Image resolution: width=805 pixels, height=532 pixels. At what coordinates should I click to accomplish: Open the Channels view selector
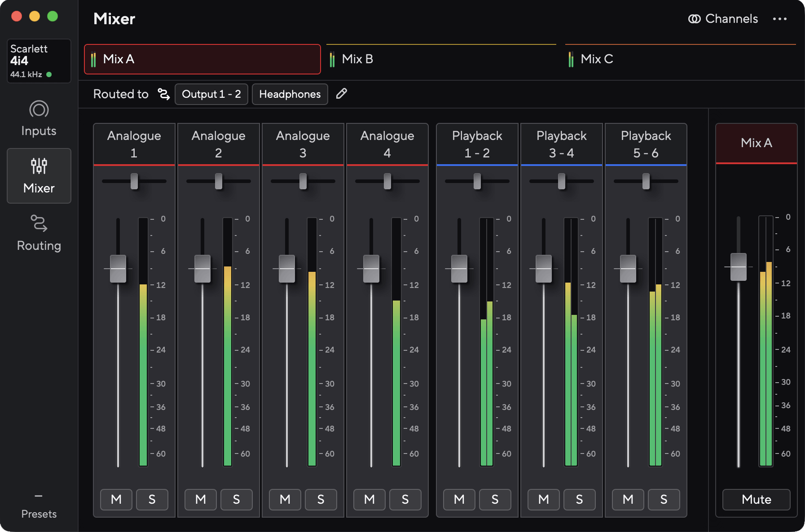[x=723, y=19]
